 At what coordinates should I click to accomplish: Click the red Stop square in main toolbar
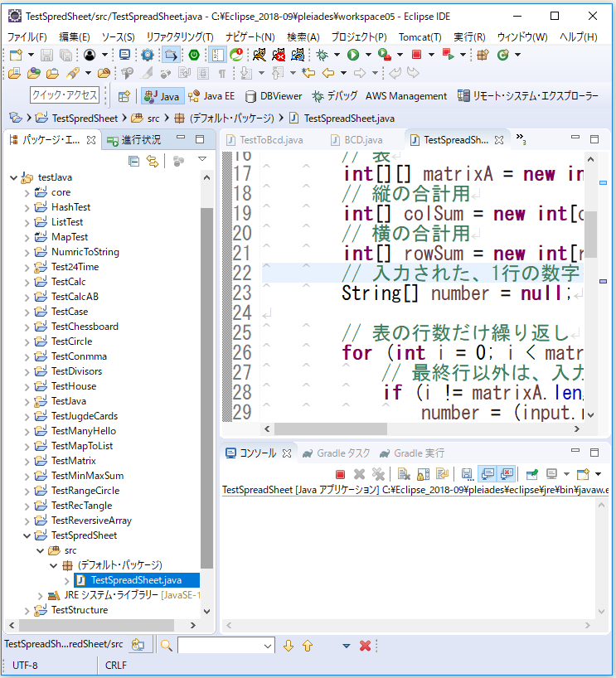click(x=416, y=55)
